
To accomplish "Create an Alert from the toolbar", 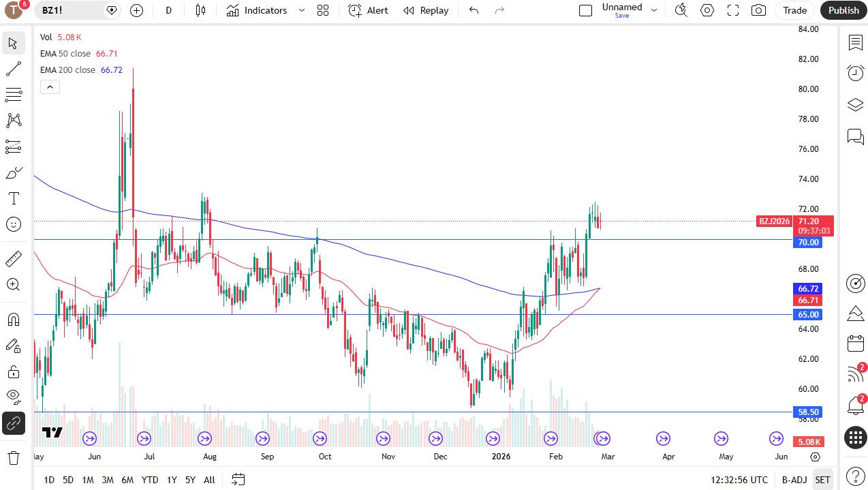I will click(x=368, y=10).
